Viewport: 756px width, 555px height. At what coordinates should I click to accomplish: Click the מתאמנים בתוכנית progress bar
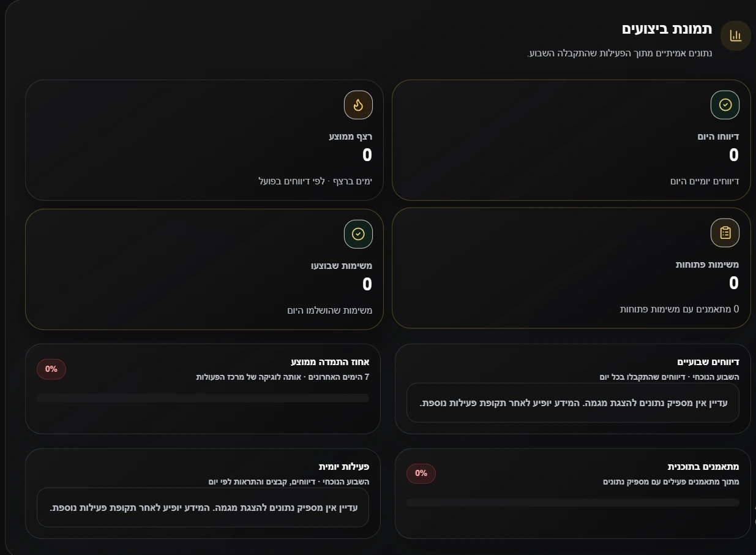[x=573, y=502]
